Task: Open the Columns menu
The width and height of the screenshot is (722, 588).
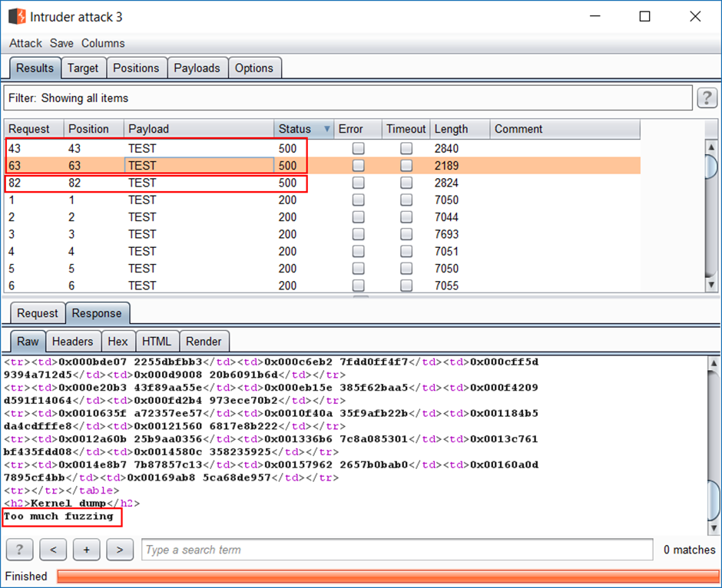Action: pos(103,44)
